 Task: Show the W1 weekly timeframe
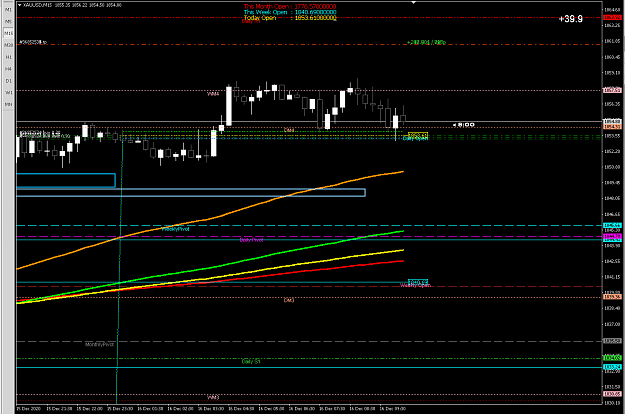[x=8, y=92]
